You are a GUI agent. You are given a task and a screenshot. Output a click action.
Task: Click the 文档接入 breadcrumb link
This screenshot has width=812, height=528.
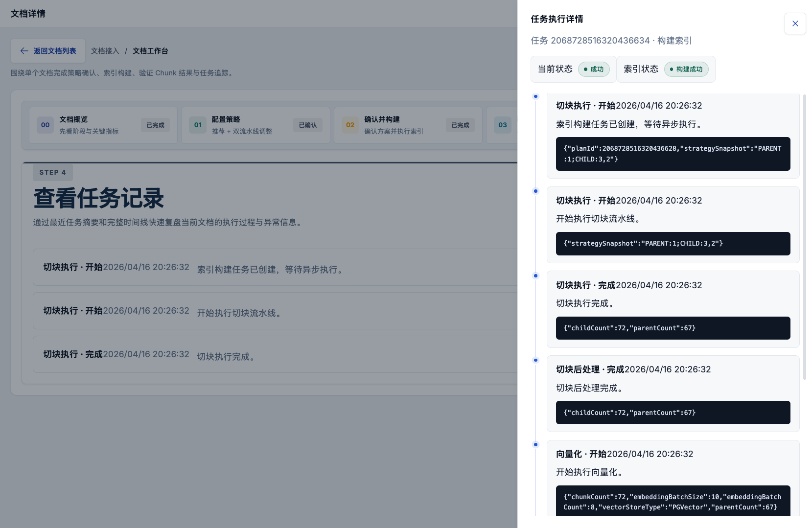pos(105,51)
